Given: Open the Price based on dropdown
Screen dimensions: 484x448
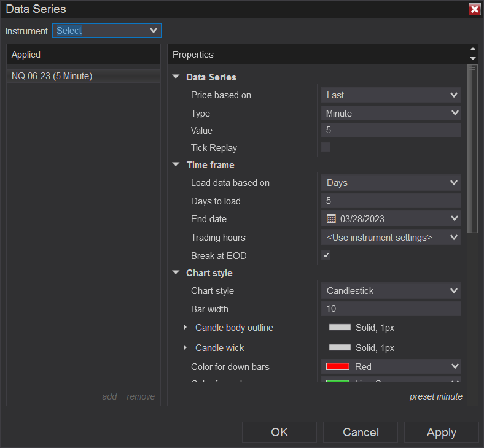Looking at the screenshot, I should pos(391,95).
